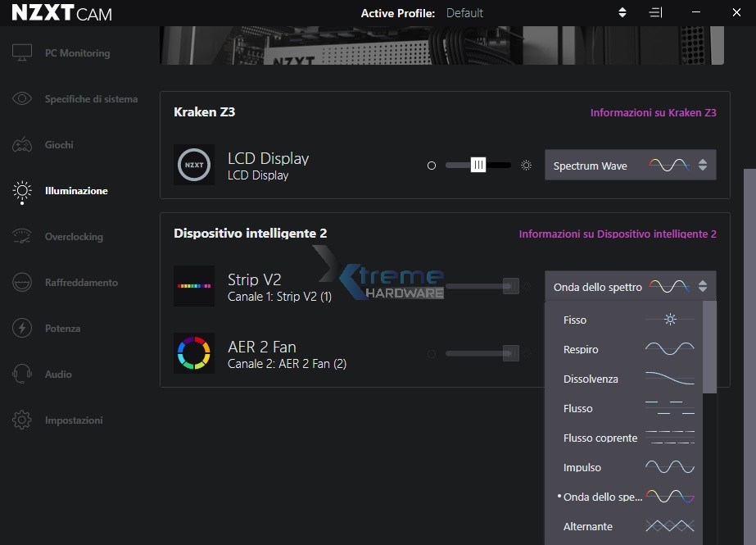Open Impostazioni gear icon
Image resolution: width=756 pixels, height=545 pixels.
(x=22, y=420)
